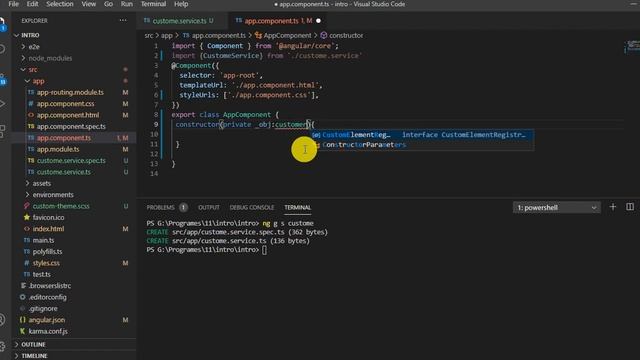Viewport: 640px width, 360px height.
Task: Open app.module.ts in the explorer
Action: 58,149
